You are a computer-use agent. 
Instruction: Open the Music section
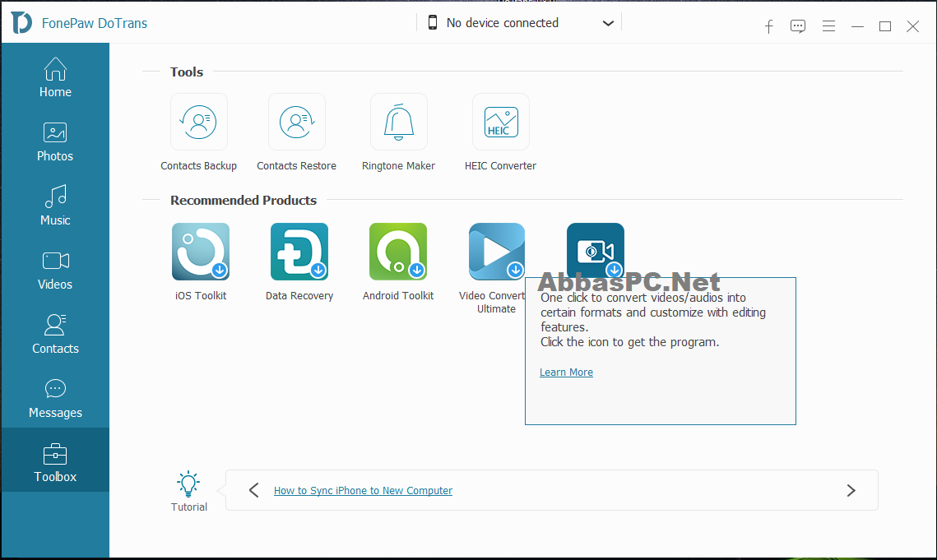55,206
